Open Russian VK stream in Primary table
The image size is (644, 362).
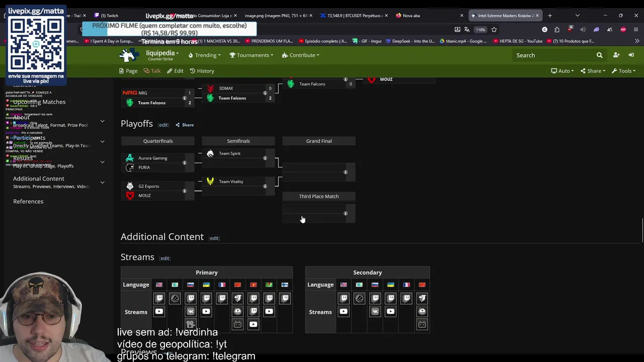[191, 312]
